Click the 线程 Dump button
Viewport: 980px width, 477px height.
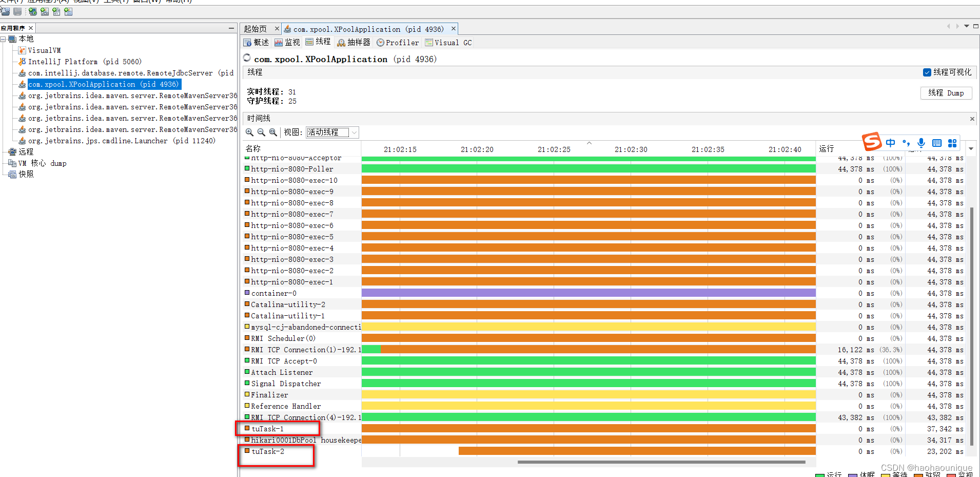(x=946, y=93)
